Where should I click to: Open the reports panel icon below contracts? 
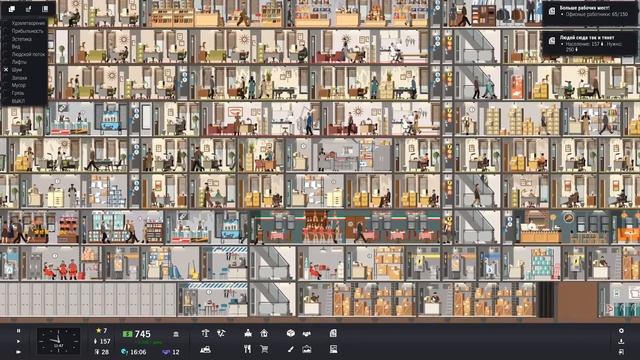point(333,349)
